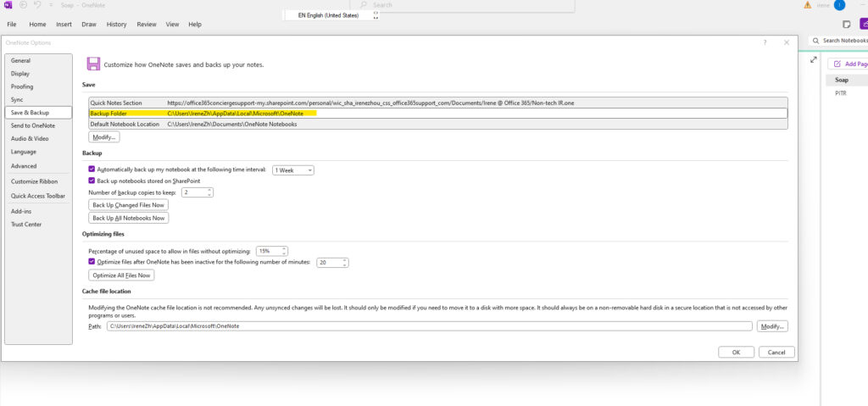This screenshot has width=868, height=406.
Task: Click the title bar Search box
Action: (464, 6)
